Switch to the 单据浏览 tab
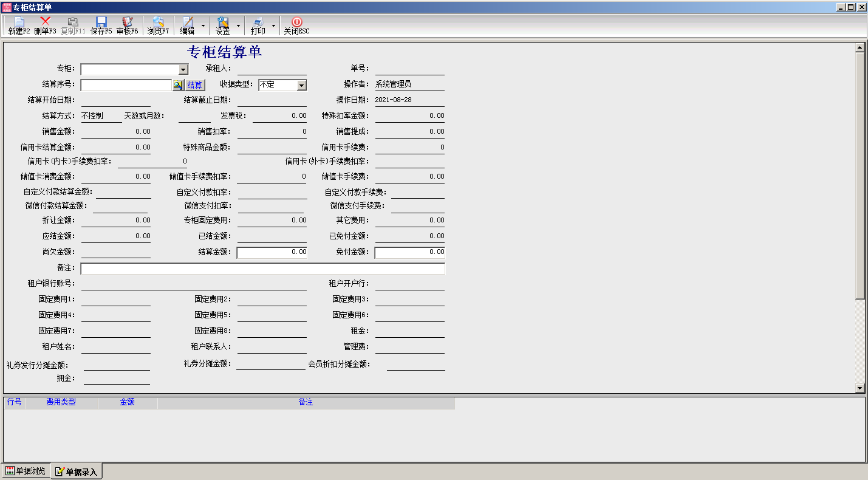This screenshot has width=868, height=480. (x=26, y=471)
